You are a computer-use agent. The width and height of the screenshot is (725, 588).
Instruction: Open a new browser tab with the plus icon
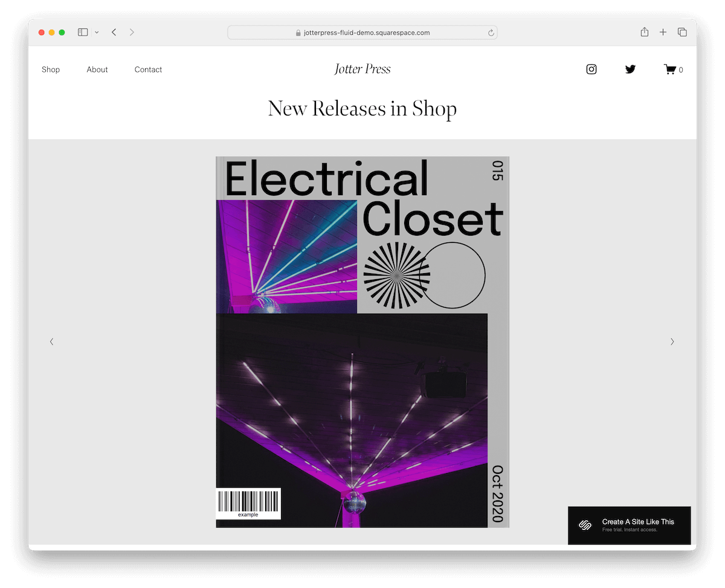click(663, 32)
